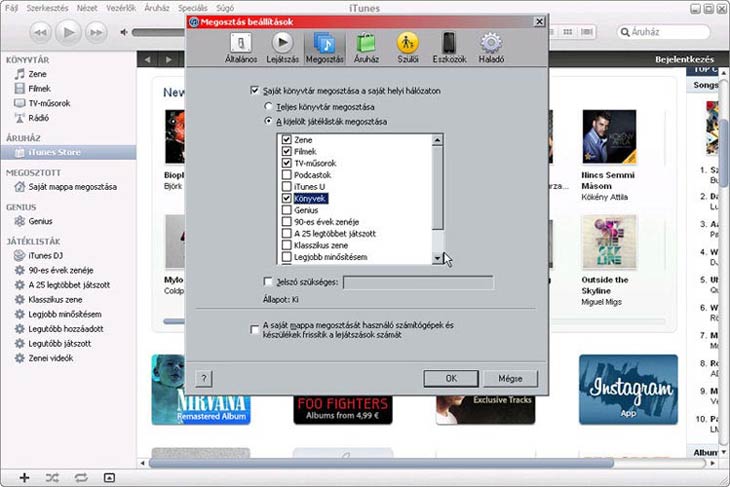The height and width of the screenshot is (487, 730).
Task: Select Teljes könyvtár megosztása radio button
Action: (x=268, y=106)
